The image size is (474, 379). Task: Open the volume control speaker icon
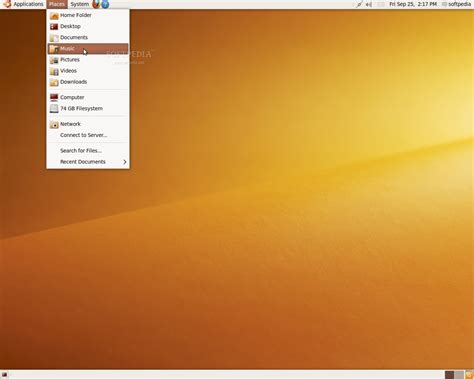click(369, 4)
